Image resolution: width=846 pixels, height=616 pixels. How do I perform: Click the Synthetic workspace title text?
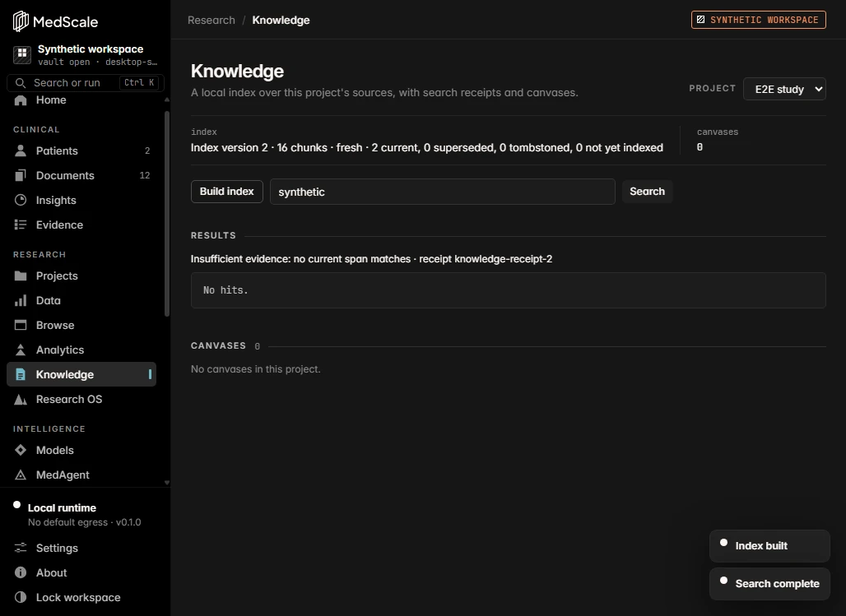pyautogui.click(x=91, y=49)
